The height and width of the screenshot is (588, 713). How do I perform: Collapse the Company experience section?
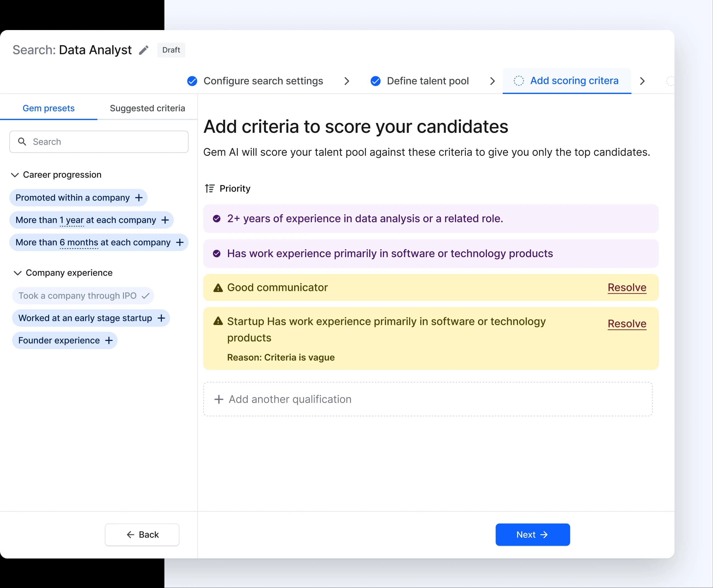(17, 273)
